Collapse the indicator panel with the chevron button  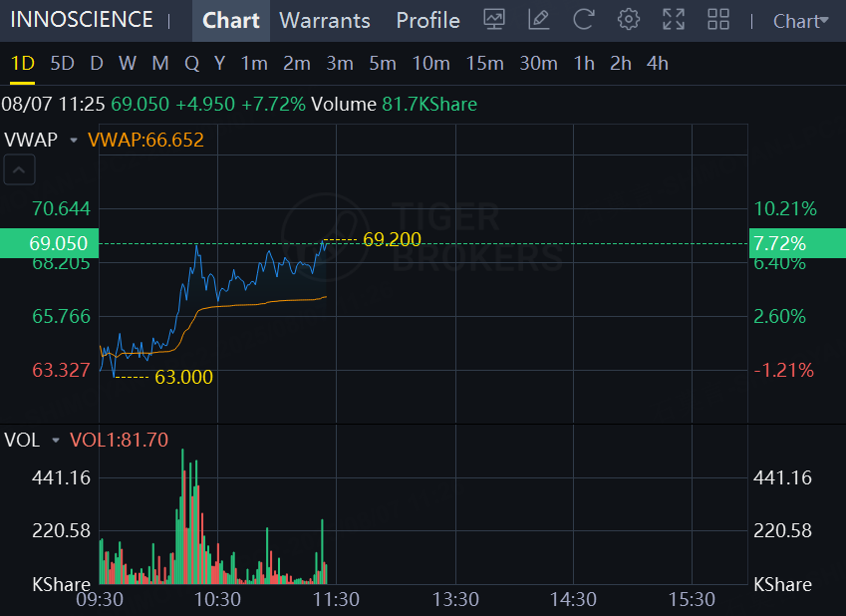click(x=19, y=169)
